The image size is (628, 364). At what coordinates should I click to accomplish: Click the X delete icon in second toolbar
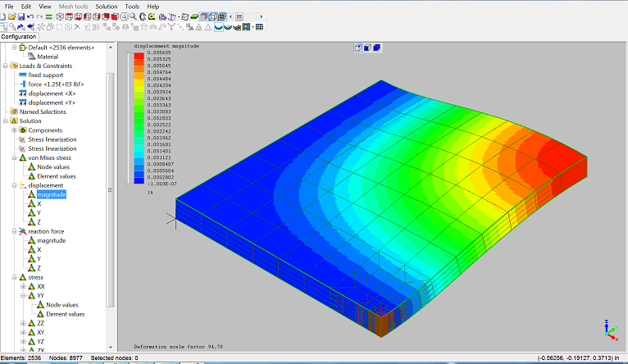[77, 27]
